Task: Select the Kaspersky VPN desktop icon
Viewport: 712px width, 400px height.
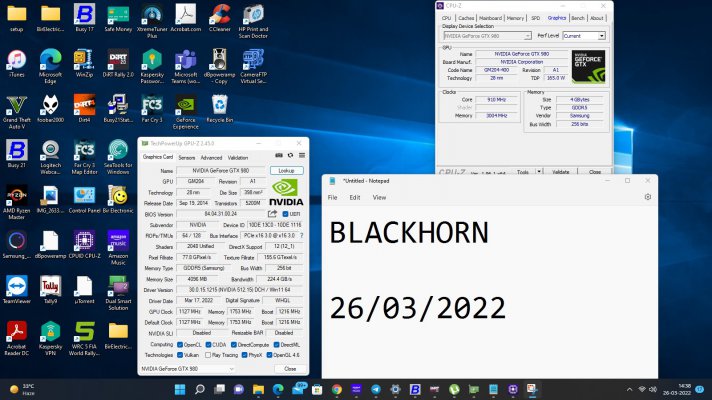Action: [50, 339]
